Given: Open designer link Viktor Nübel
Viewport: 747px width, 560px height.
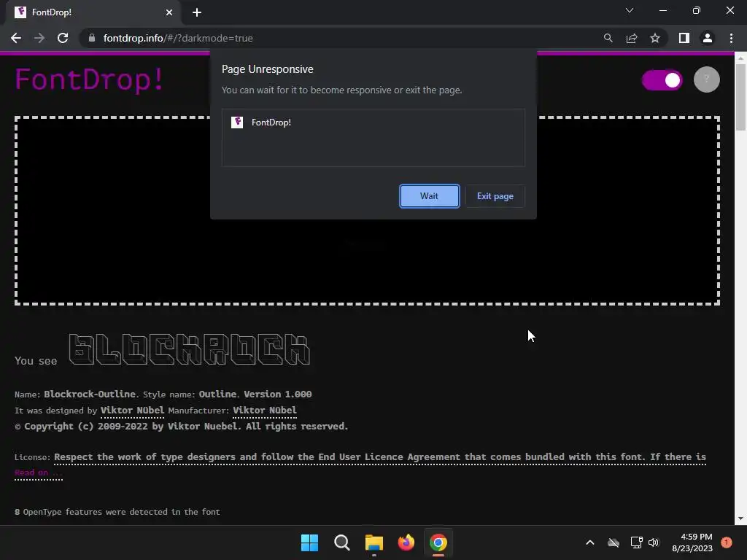Looking at the screenshot, I should tap(132, 410).
